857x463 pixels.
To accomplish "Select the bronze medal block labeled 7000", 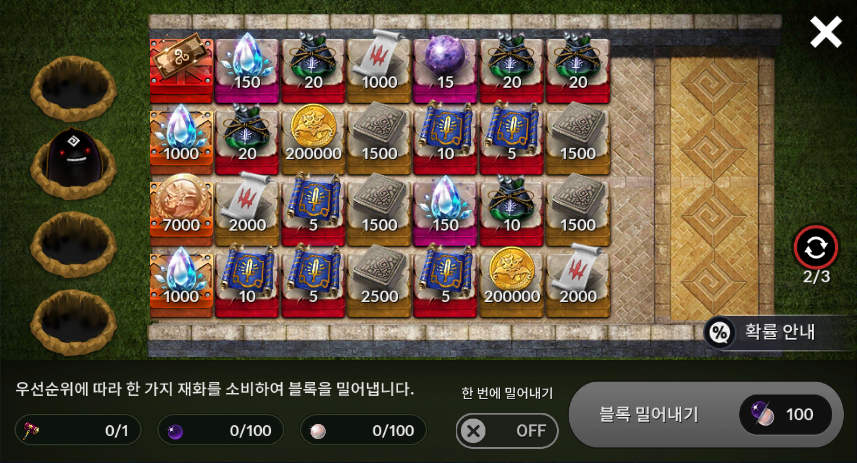I will 181,210.
